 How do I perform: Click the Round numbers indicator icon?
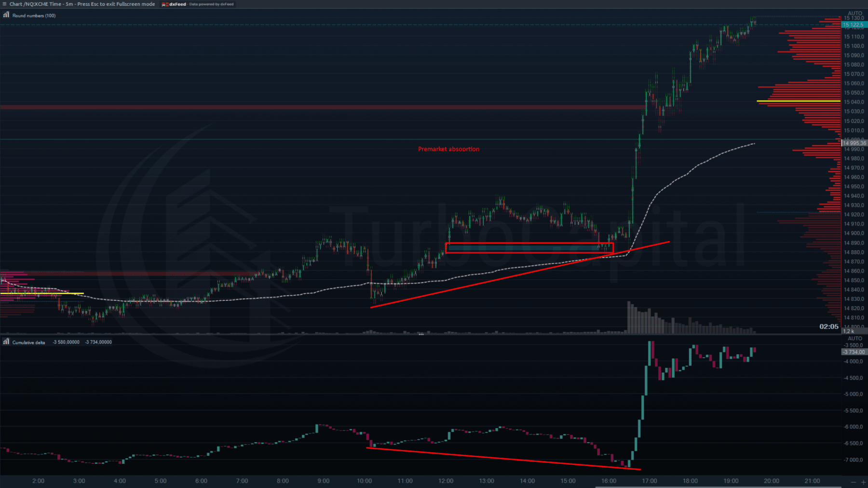click(x=6, y=15)
